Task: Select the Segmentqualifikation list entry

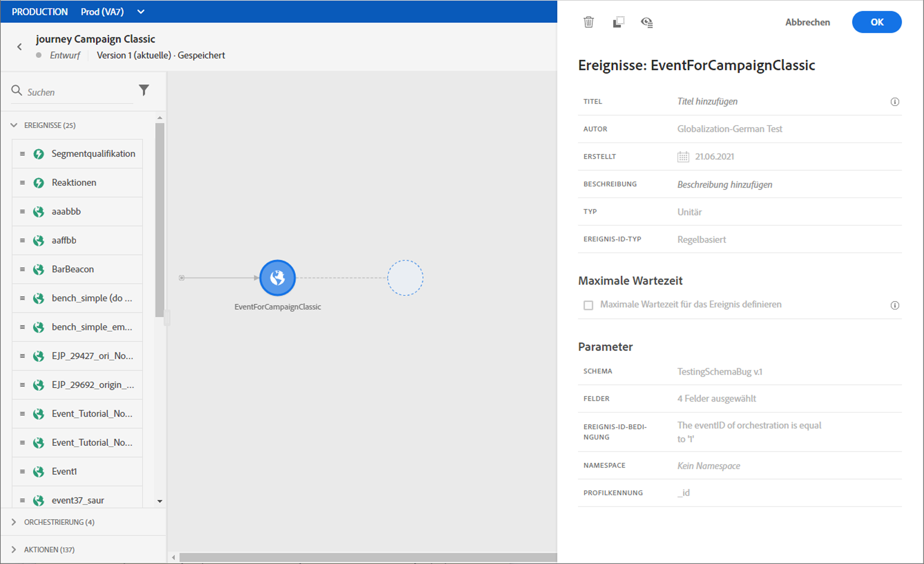Action: [77, 154]
